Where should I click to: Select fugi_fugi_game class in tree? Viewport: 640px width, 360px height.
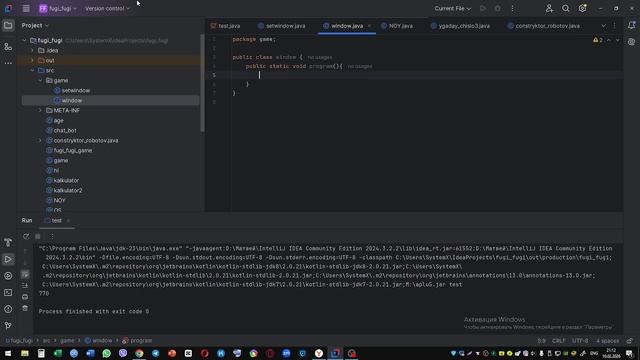click(73, 151)
